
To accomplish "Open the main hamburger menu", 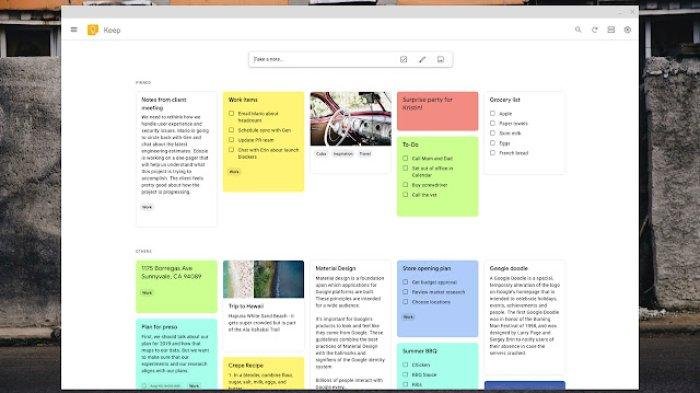I will [x=74, y=30].
